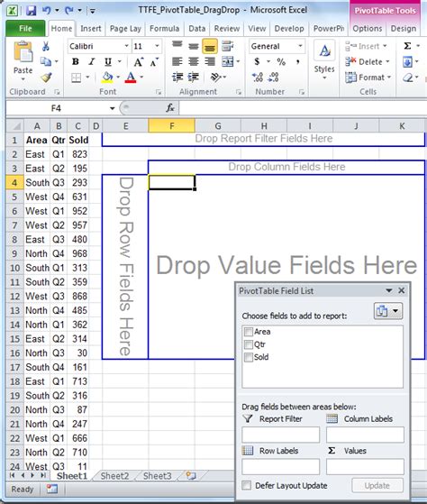Viewport: 427px width, 504px height.
Task: Click the Borders icon
Action: 76,78
